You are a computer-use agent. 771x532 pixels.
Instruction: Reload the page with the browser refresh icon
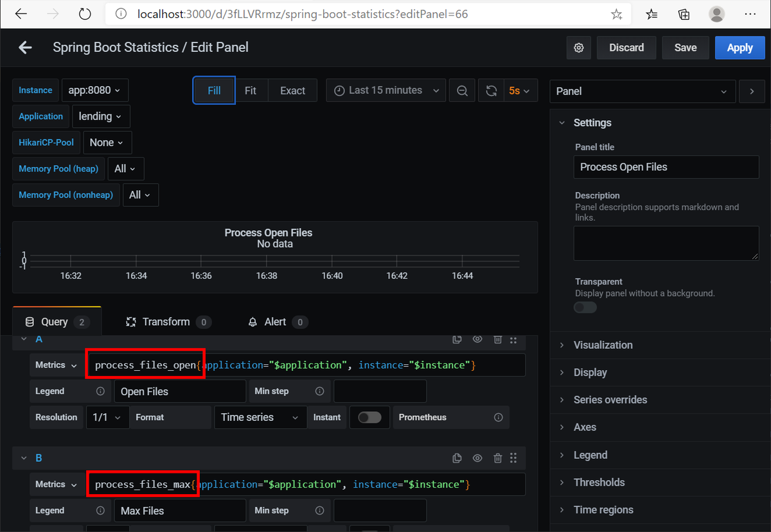tap(85, 13)
